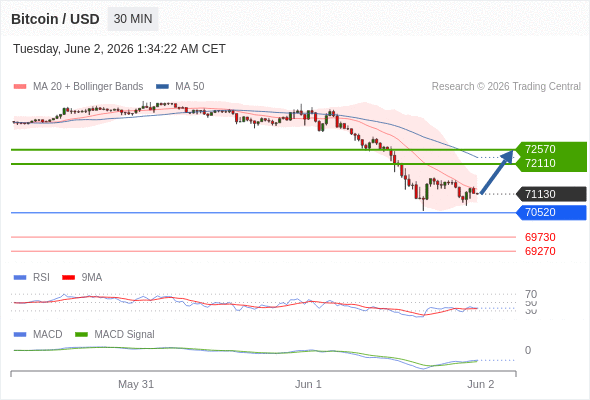This screenshot has width=590, height=400.
Task: Click the MACD 0 axis label
Action: pos(528,350)
